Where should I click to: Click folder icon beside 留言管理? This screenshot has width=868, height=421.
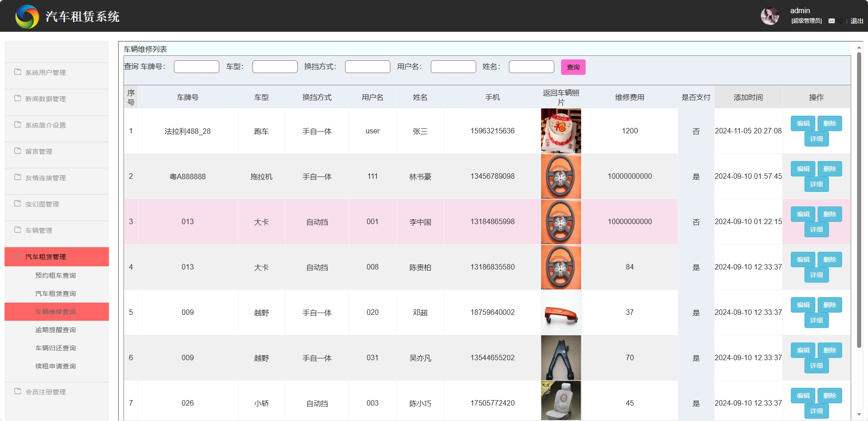pyautogui.click(x=18, y=151)
